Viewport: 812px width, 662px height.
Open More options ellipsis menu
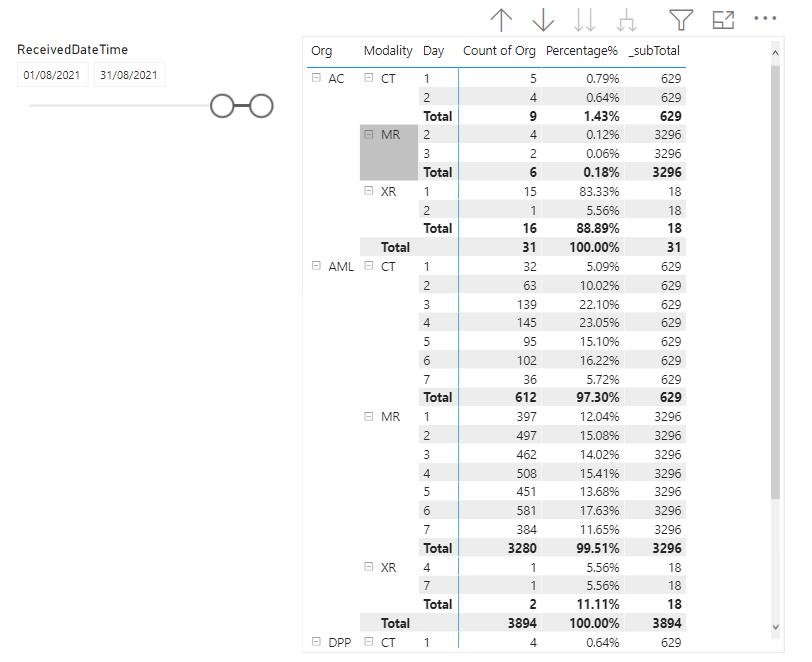click(x=765, y=18)
